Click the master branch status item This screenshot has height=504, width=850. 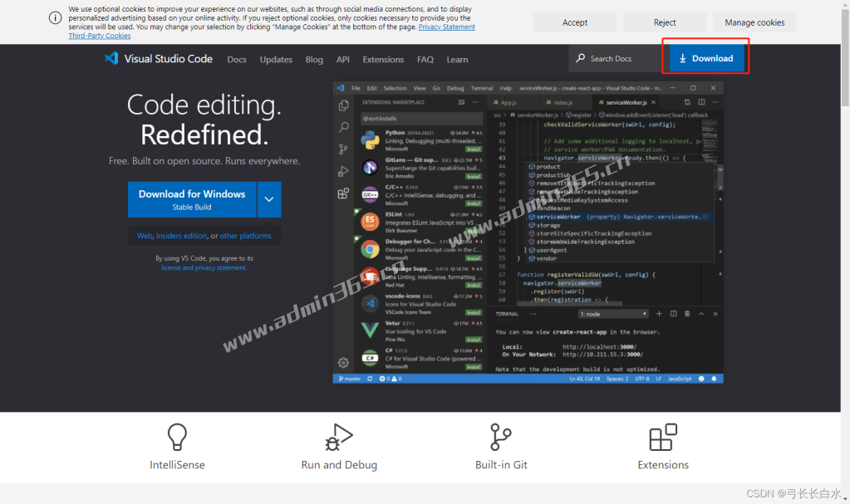[x=350, y=379]
